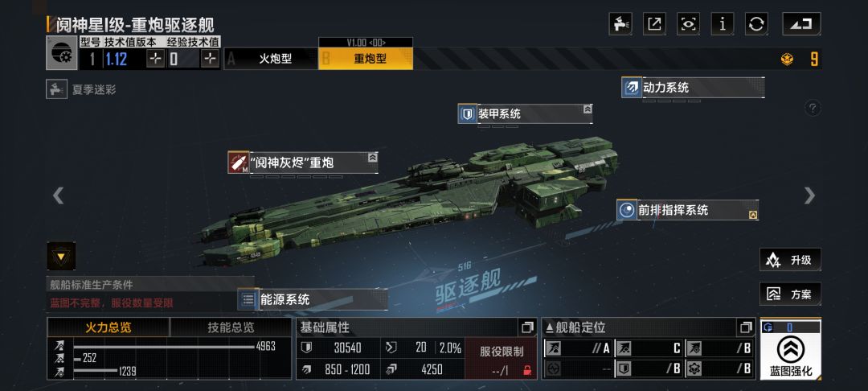Click the return back arrow icon

click(x=801, y=24)
